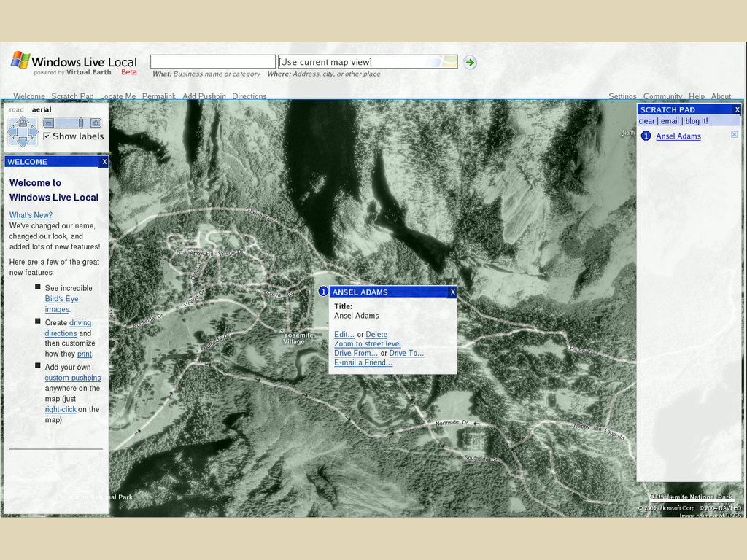Click the right-click link in Welcome
Screen dimensions: 747x560
click(61, 409)
